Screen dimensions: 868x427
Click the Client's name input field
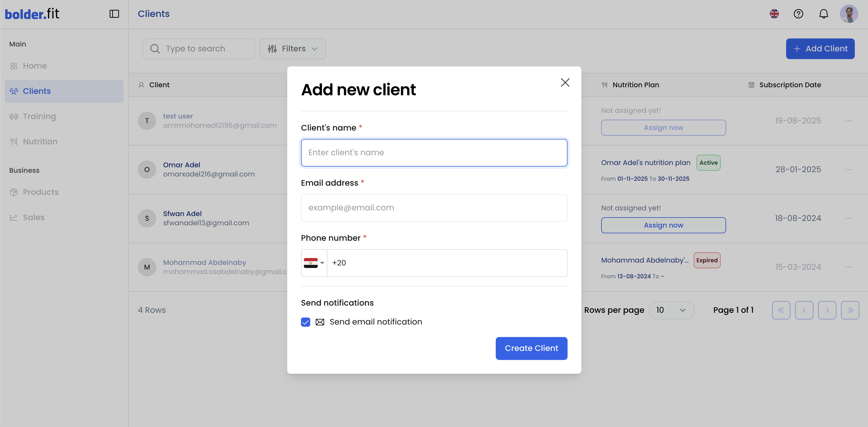pos(434,153)
